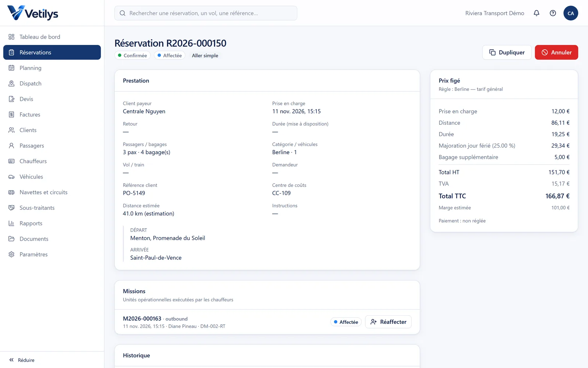This screenshot has width=588, height=368.
Task: Click the Chauffeurs ID card icon
Action: tap(11, 161)
